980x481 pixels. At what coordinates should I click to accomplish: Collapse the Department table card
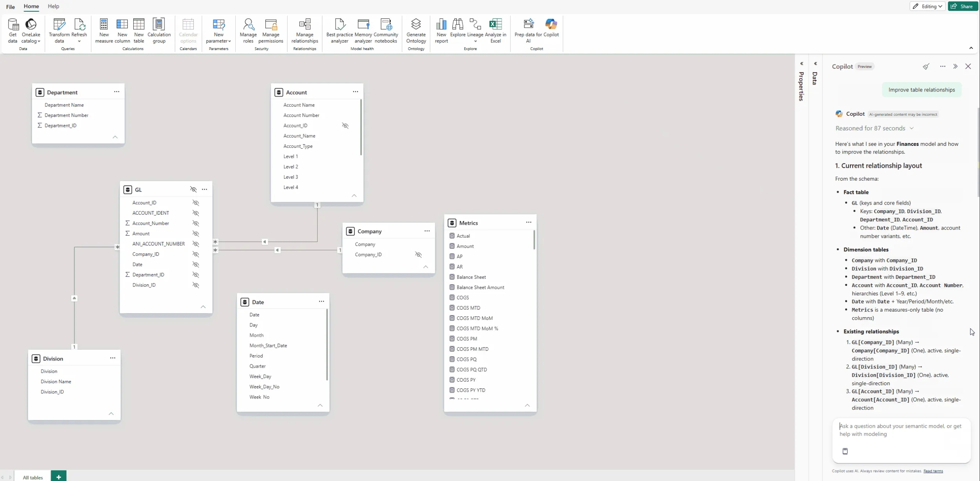[115, 137]
